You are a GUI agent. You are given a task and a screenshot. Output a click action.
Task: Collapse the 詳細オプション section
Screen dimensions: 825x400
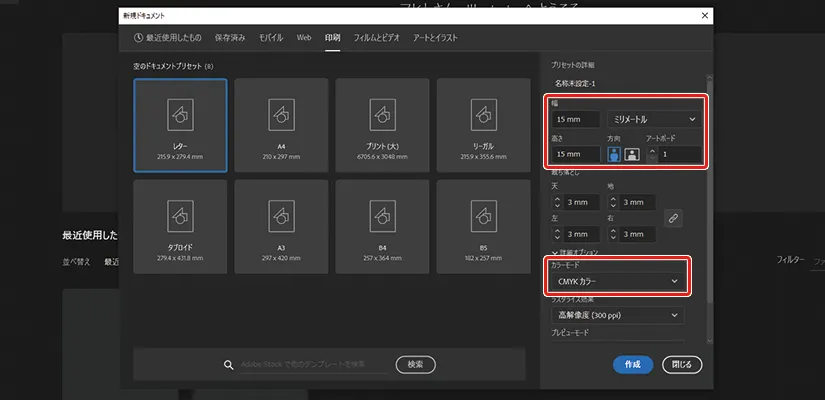click(x=575, y=253)
